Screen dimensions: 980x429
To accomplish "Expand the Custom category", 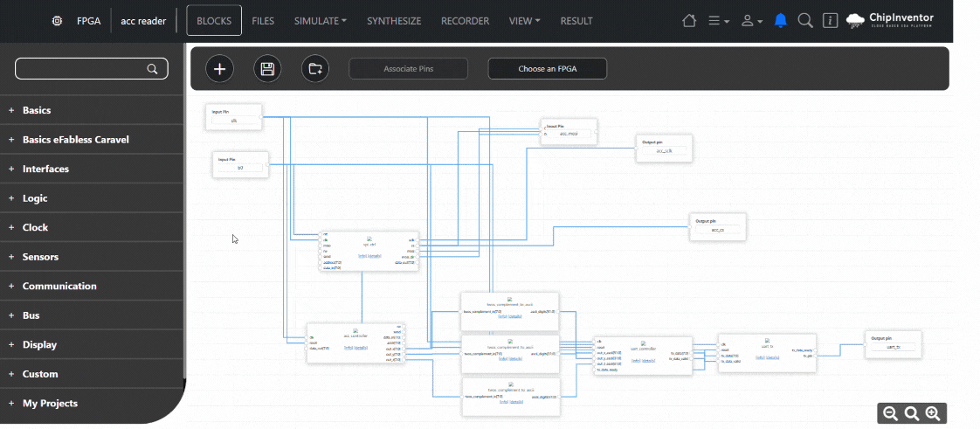I will tap(92, 374).
